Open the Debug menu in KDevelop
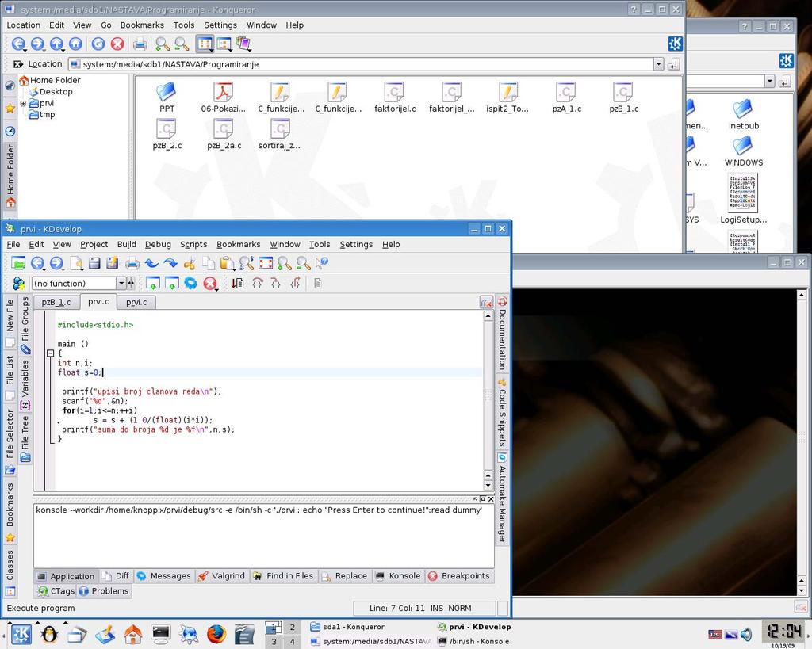The height and width of the screenshot is (649, 812). tap(158, 244)
